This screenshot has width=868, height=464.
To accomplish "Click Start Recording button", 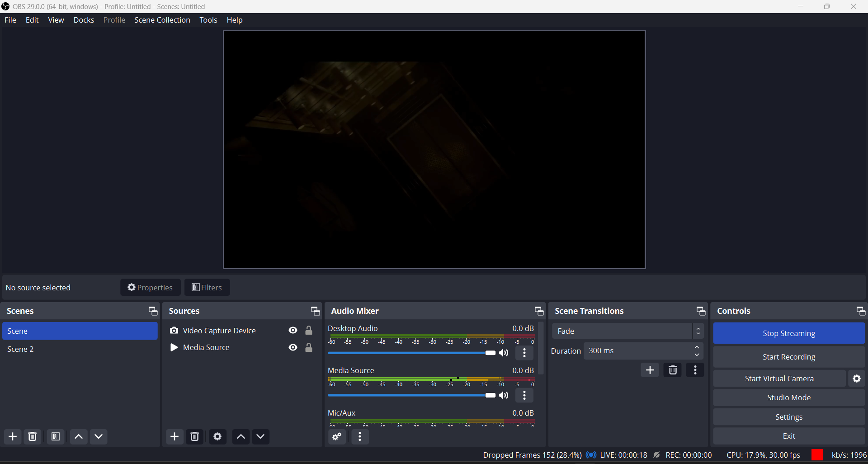I will (x=789, y=357).
